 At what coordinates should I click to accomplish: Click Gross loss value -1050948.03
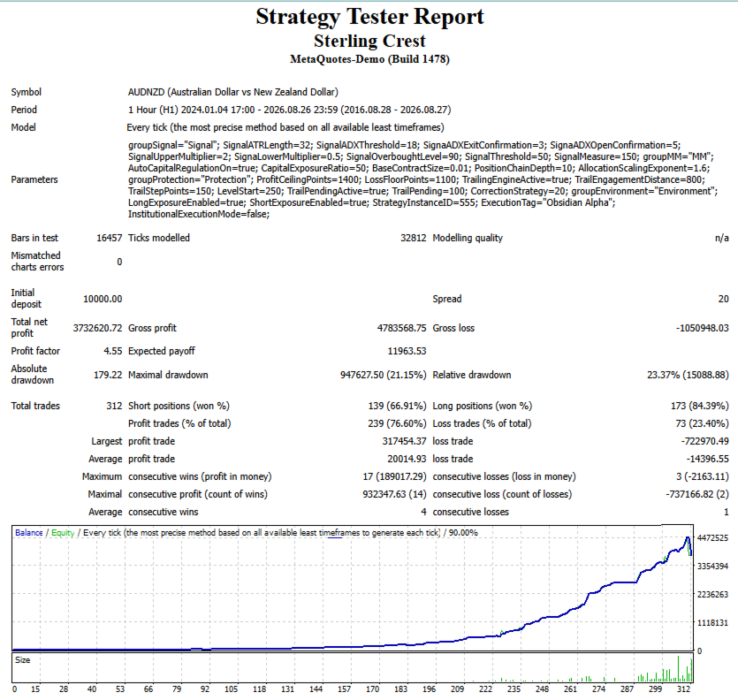tap(703, 328)
